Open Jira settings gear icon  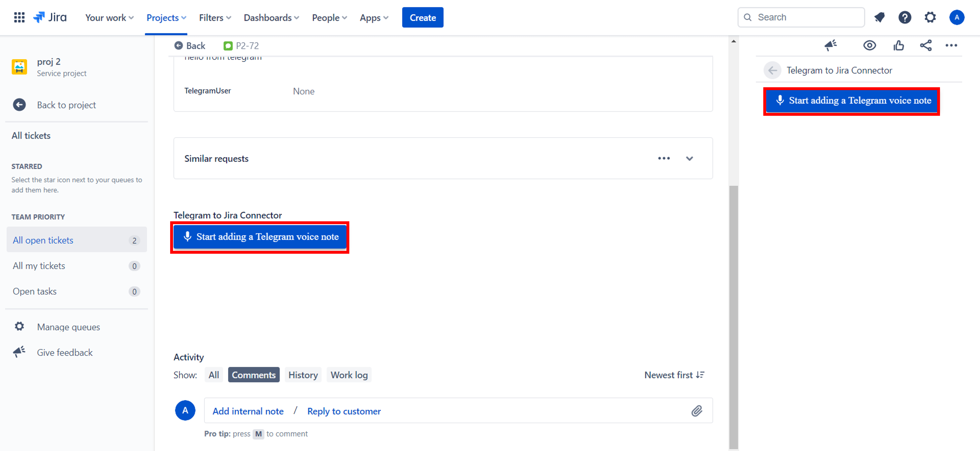[x=930, y=17]
